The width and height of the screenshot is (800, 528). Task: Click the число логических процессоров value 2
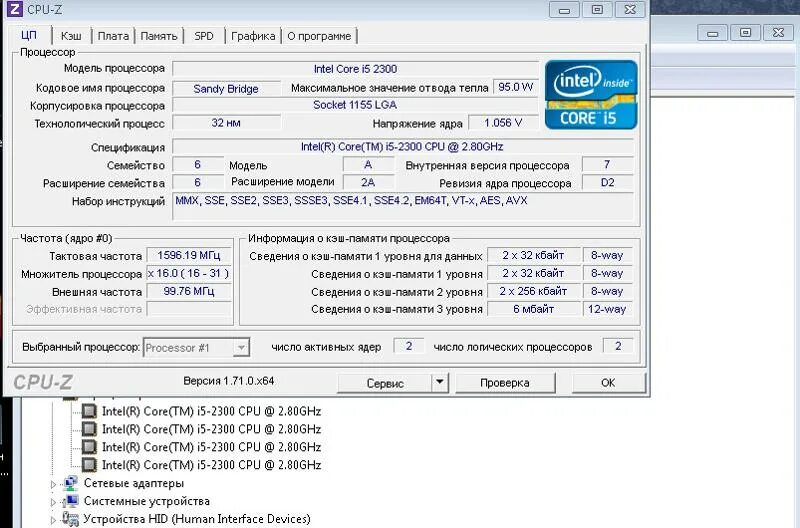point(618,346)
